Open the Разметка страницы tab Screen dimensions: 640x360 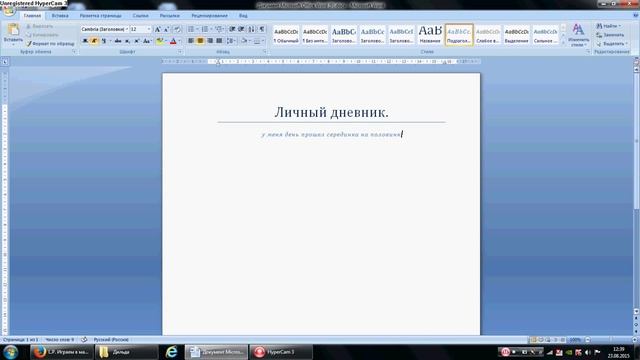[x=100, y=16]
